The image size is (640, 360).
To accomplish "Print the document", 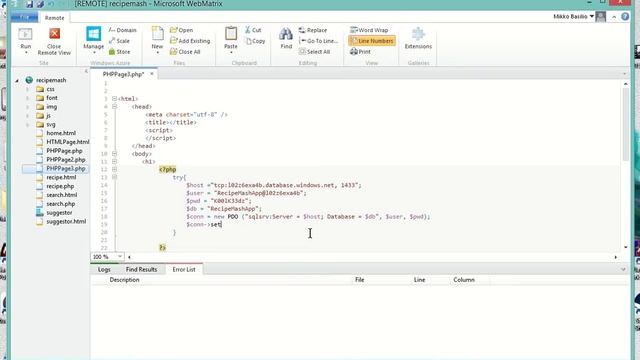I will [x=360, y=52].
